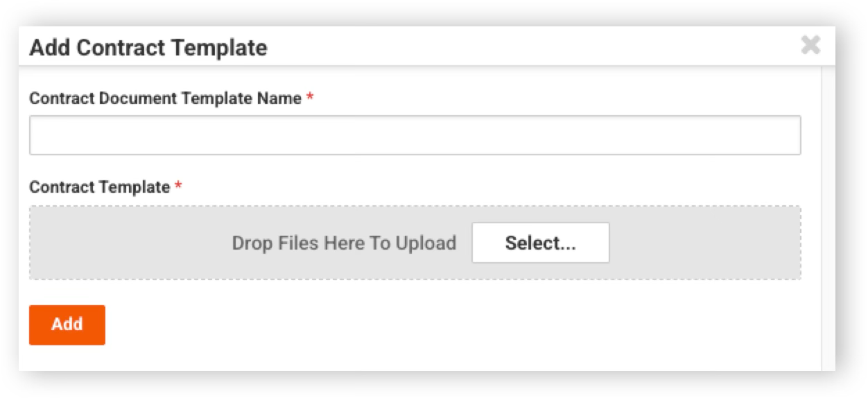Click the red asterisk beside Template Name
Screen dimensions: 868x398
310,98
